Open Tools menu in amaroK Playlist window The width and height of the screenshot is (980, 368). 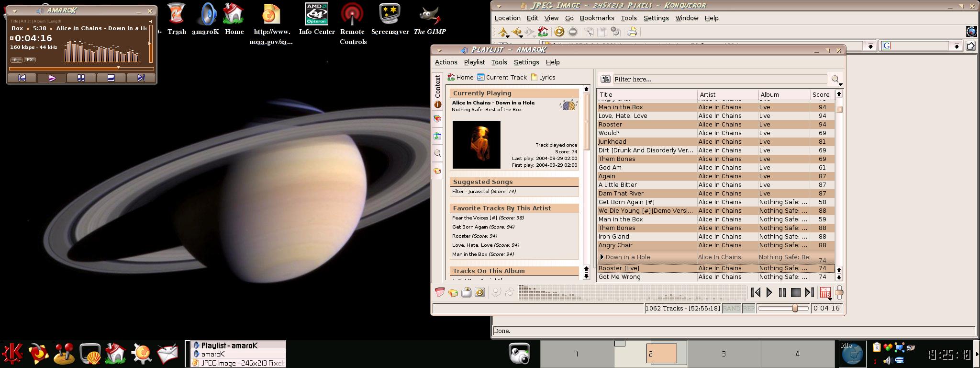coord(499,62)
